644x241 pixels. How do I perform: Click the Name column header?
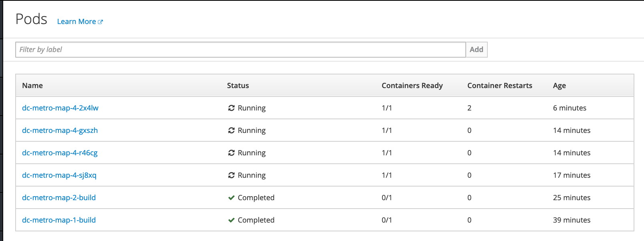pyautogui.click(x=32, y=86)
